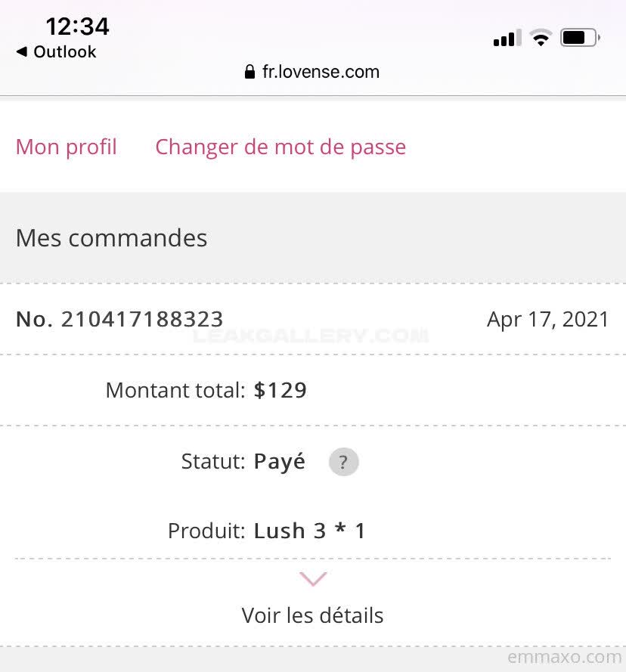Tap the Apr 17, 2021 order date
The width and height of the screenshot is (626, 672).
coord(547,319)
